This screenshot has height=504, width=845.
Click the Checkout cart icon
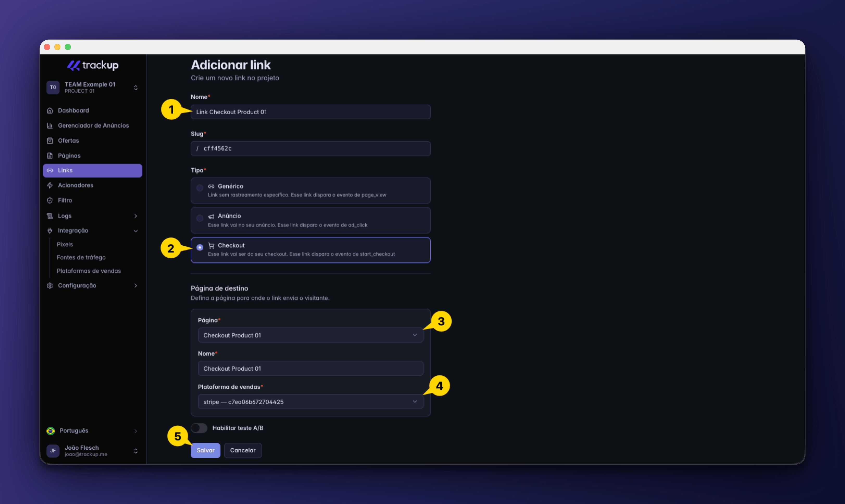(211, 246)
